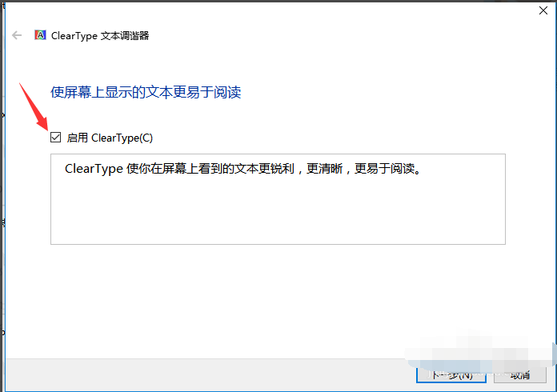Image resolution: width=557 pixels, height=392 pixels.
Task: Click the ClearType sample text sentence
Action: (x=242, y=170)
